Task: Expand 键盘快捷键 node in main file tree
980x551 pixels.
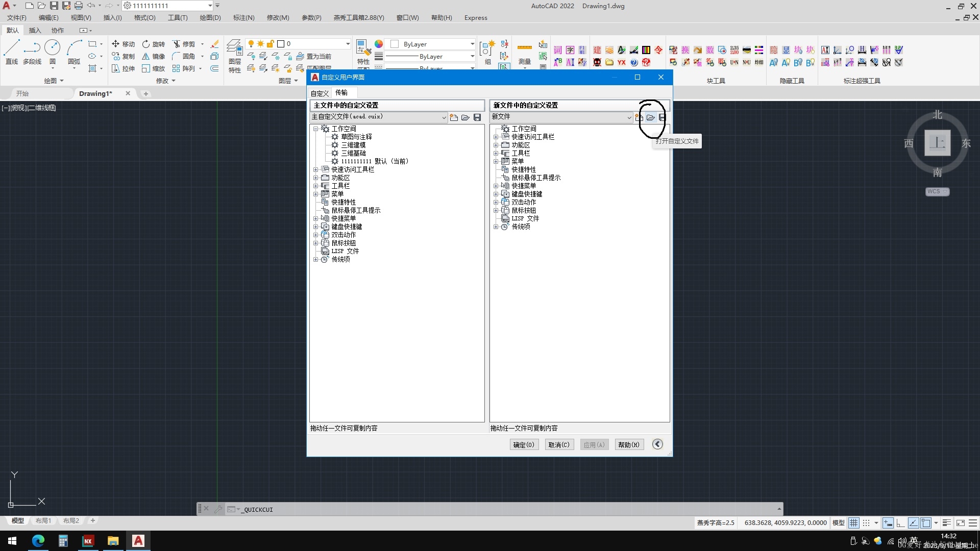Action: click(315, 227)
